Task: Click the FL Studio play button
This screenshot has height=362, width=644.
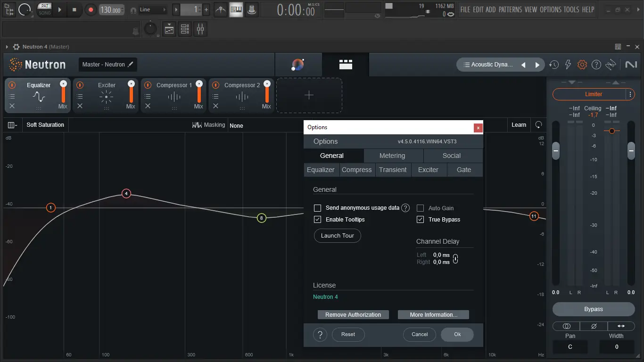Action: (x=60, y=9)
